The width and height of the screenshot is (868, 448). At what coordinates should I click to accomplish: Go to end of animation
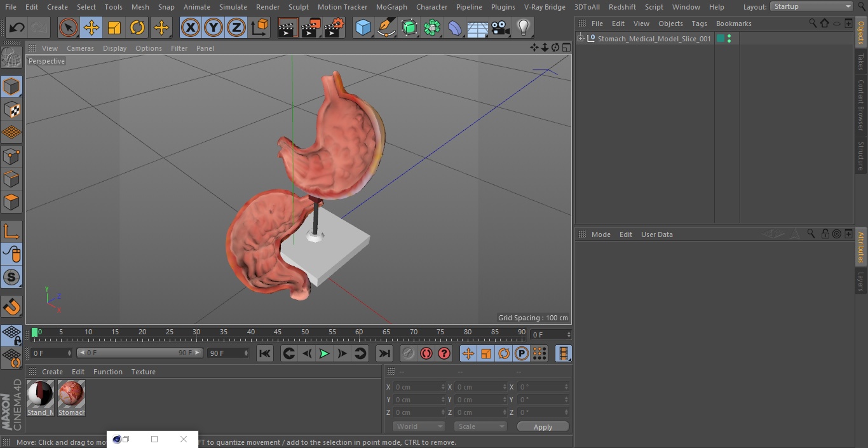[384, 353]
